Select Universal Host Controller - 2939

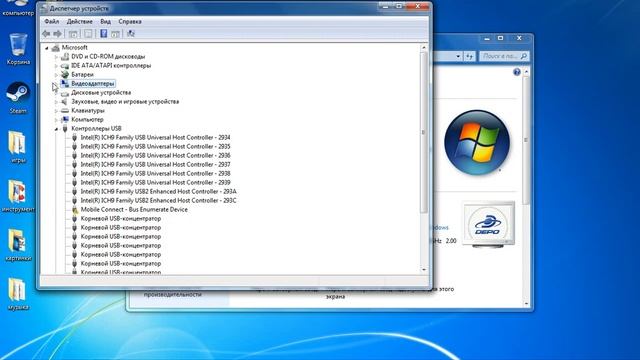(x=156, y=182)
